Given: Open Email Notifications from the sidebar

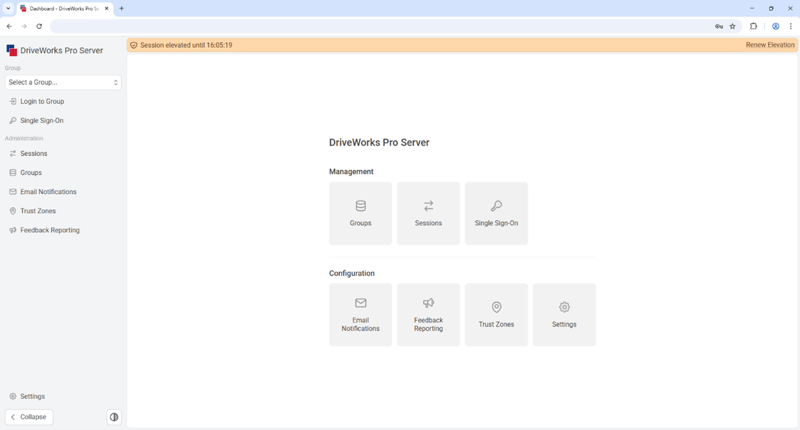Looking at the screenshot, I should point(63,192).
